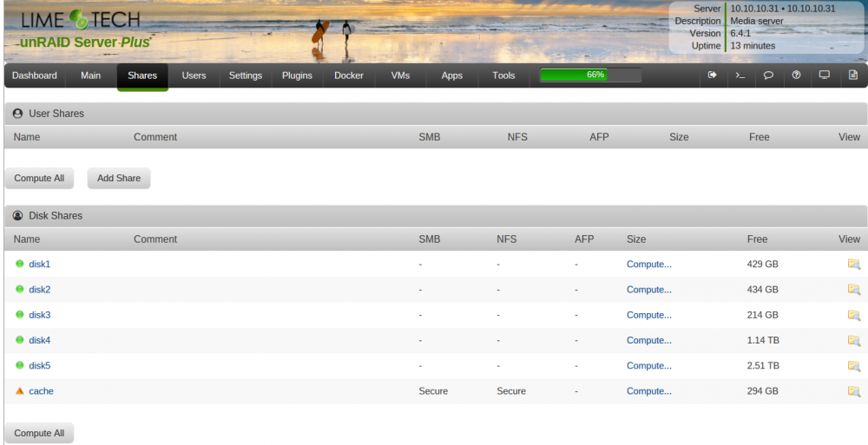
Task: Click Compute... for disk2 size
Action: point(648,290)
